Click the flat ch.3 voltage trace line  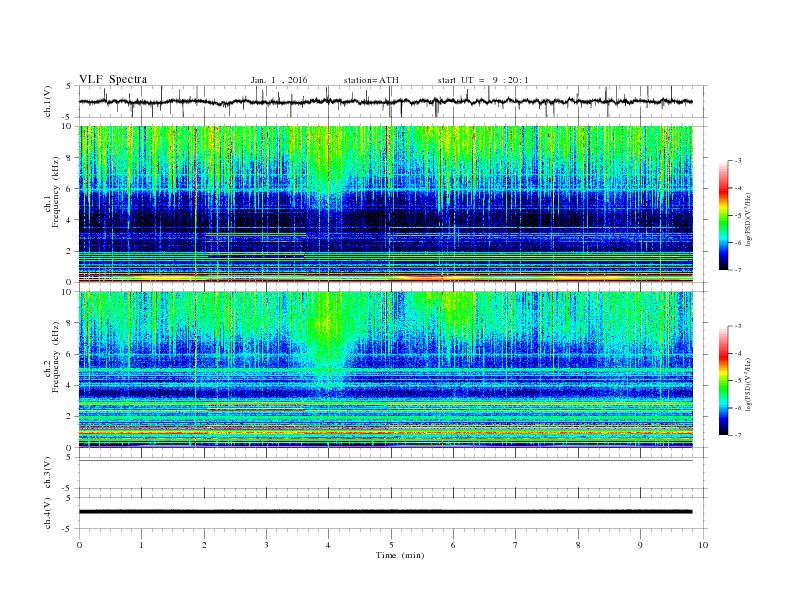(x=386, y=461)
